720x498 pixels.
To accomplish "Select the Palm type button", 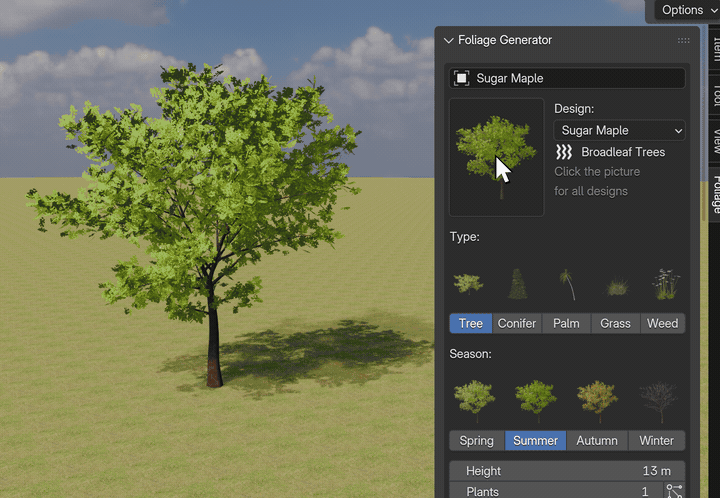I will click(x=566, y=324).
